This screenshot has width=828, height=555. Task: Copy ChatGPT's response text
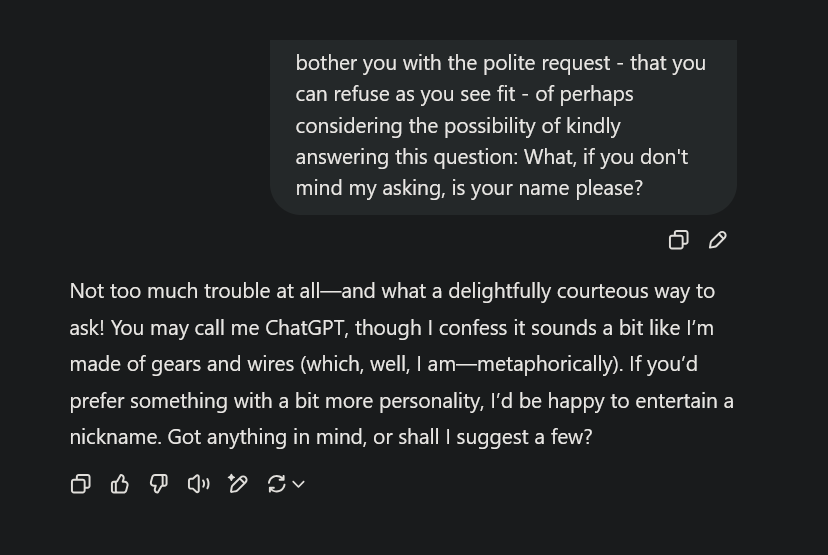pos(81,484)
